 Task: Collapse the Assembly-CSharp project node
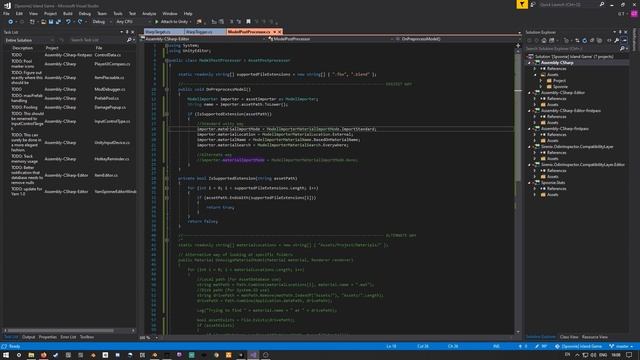529,63
